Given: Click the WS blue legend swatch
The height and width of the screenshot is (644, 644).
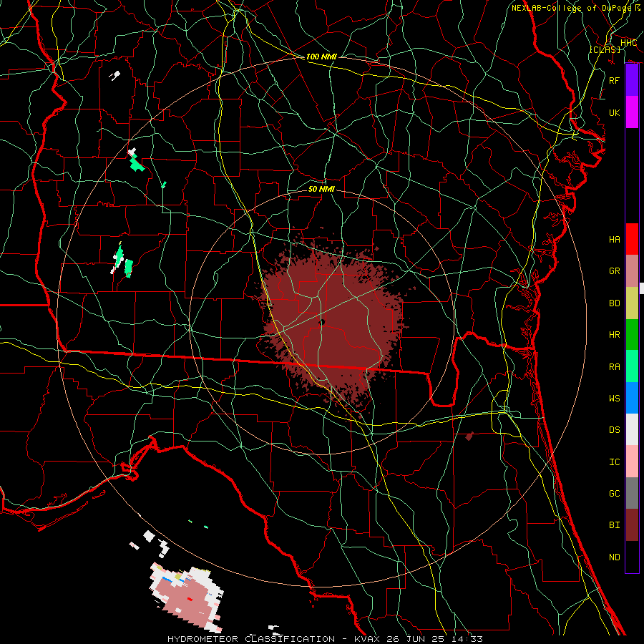Looking at the screenshot, I should (x=632, y=398).
